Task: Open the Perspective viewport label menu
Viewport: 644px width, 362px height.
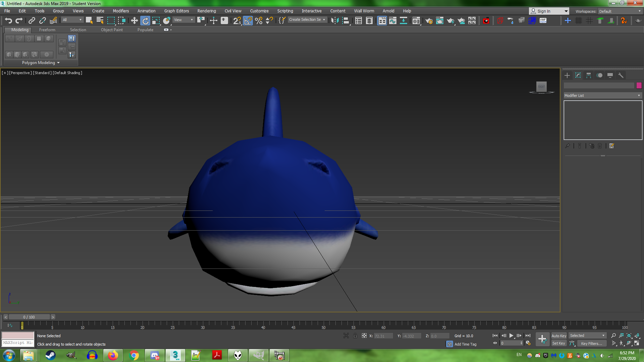Action: pos(20,73)
